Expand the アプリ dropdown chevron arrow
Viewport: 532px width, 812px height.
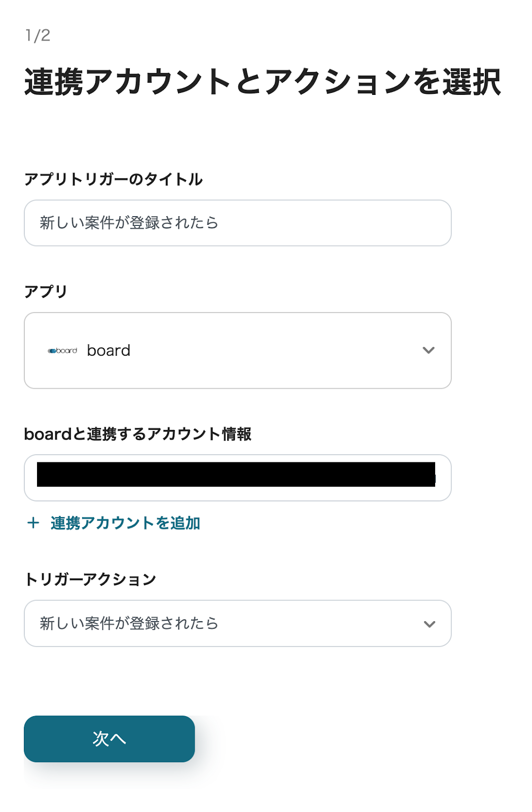coord(429,350)
